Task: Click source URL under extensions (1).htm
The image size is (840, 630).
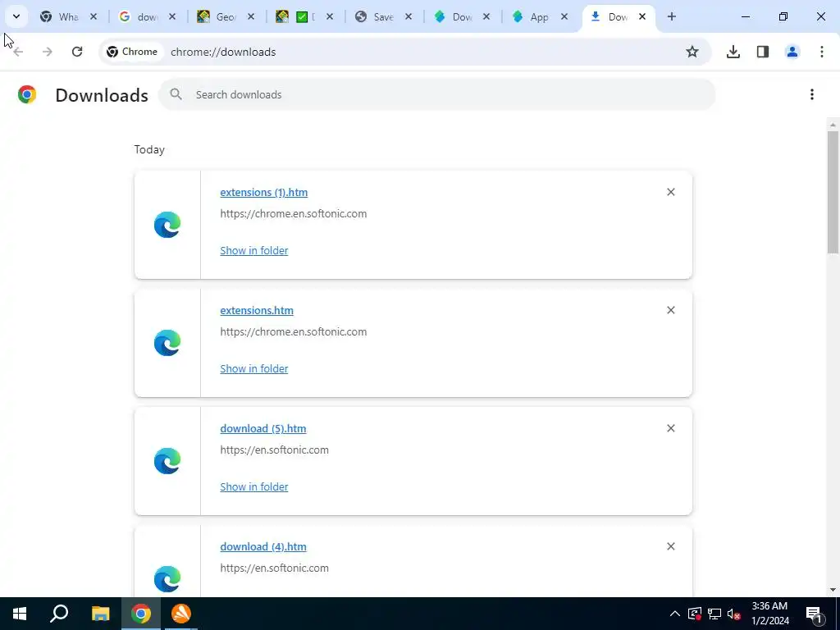Action: pyautogui.click(x=294, y=214)
